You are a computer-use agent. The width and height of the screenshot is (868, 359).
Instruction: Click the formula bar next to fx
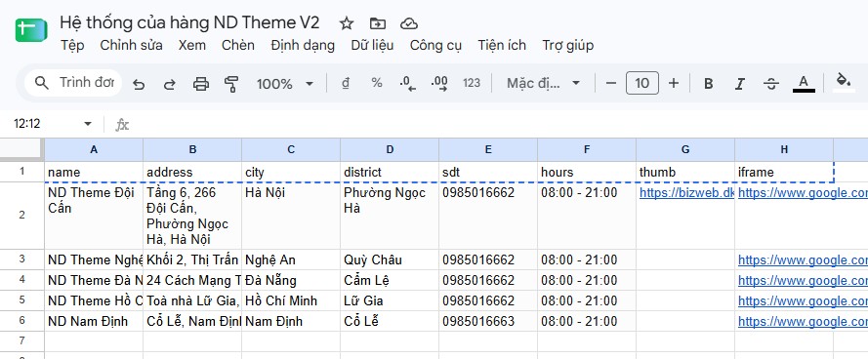pyautogui.click(x=498, y=124)
